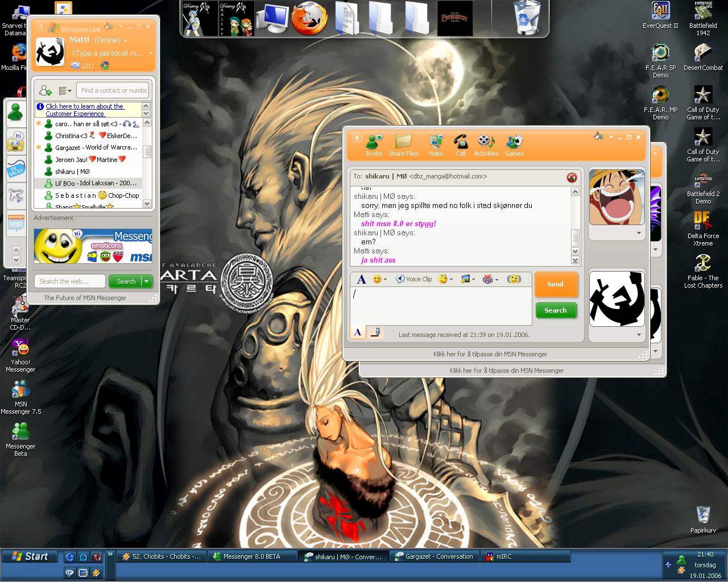The height and width of the screenshot is (582, 728).
Task: Click The Future of MSN Messenger link
Action: click(85, 298)
